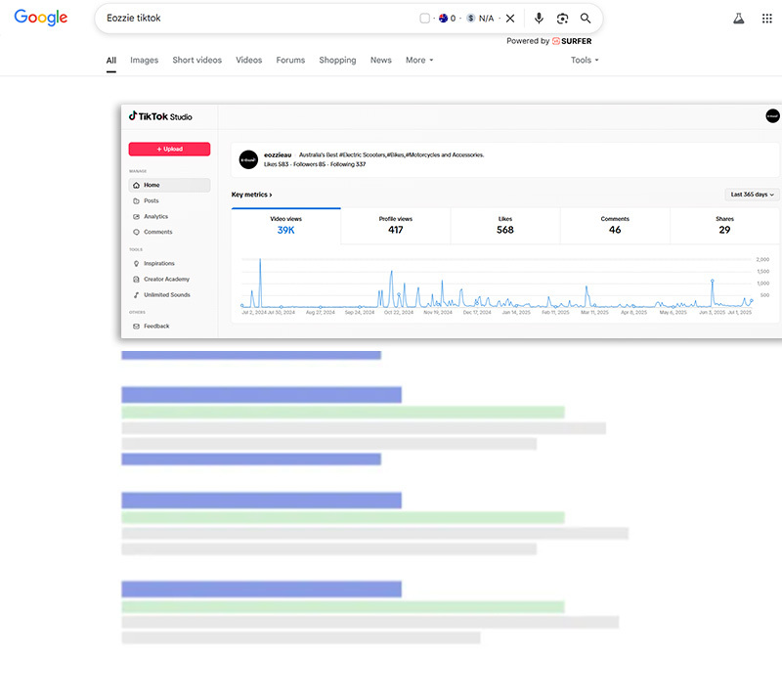Switch to the Short videos tab
The width and height of the screenshot is (782, 700).
click(x=196, y=61)
